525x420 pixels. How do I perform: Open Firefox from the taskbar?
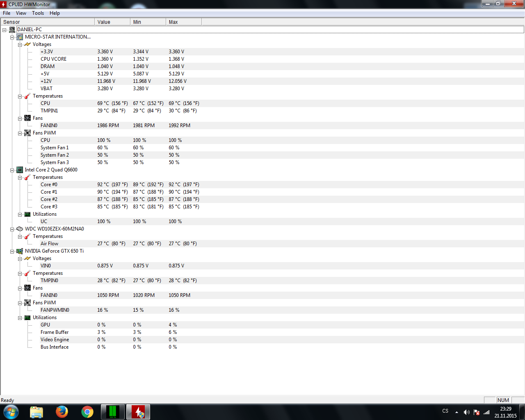tap(62, 412)
